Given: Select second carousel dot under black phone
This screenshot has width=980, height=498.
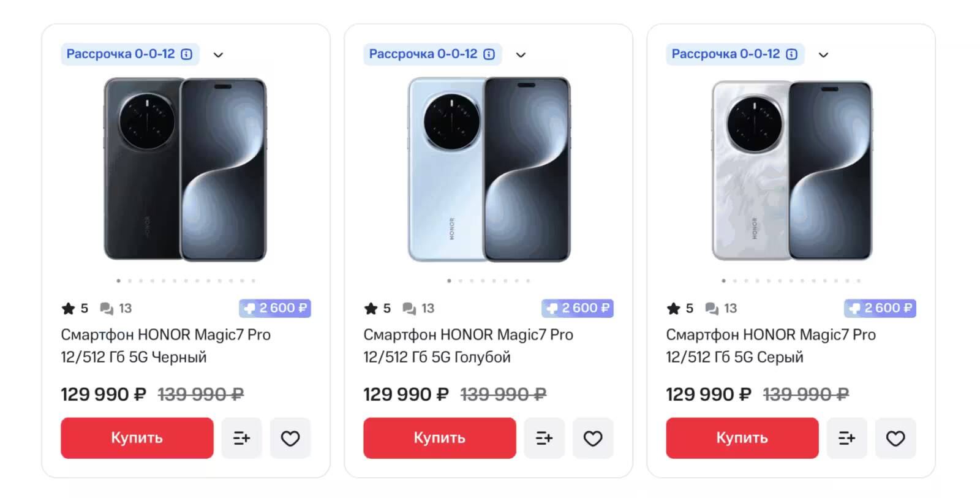Looking at the screenshot, I should click(130, 281).
